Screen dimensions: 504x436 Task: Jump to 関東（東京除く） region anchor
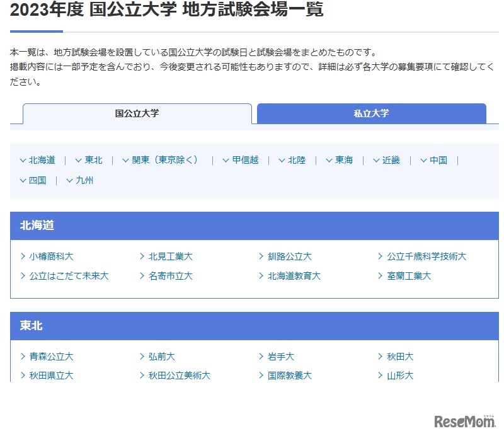pos(162,160)
